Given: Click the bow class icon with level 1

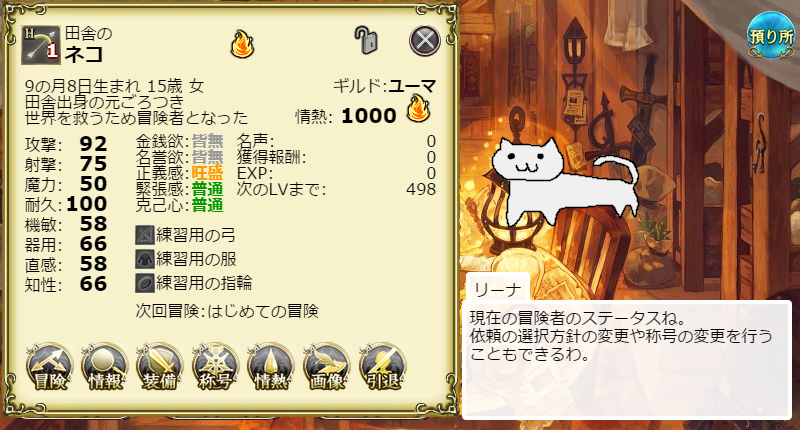Looking at the screenshot, I should click(40, 45).
